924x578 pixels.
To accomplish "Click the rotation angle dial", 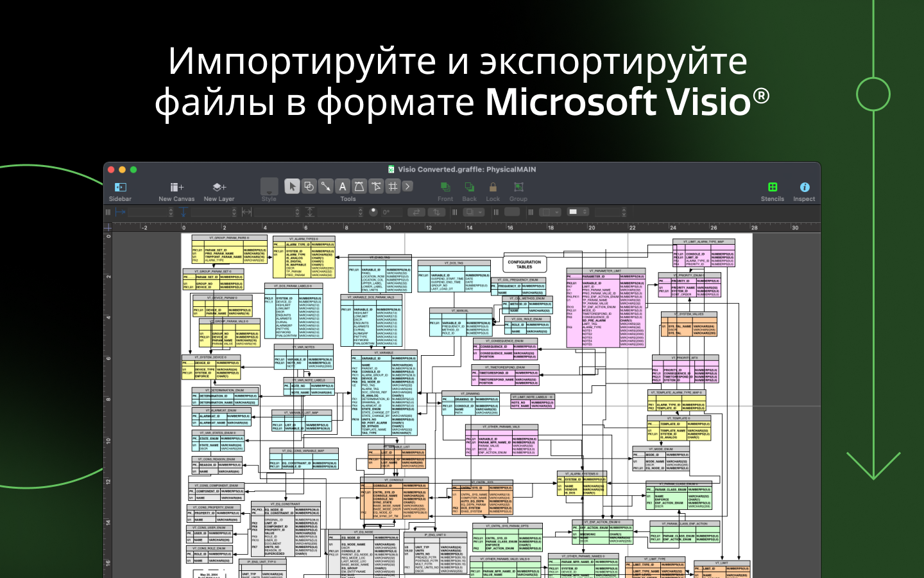I will (x=373, y=211).
